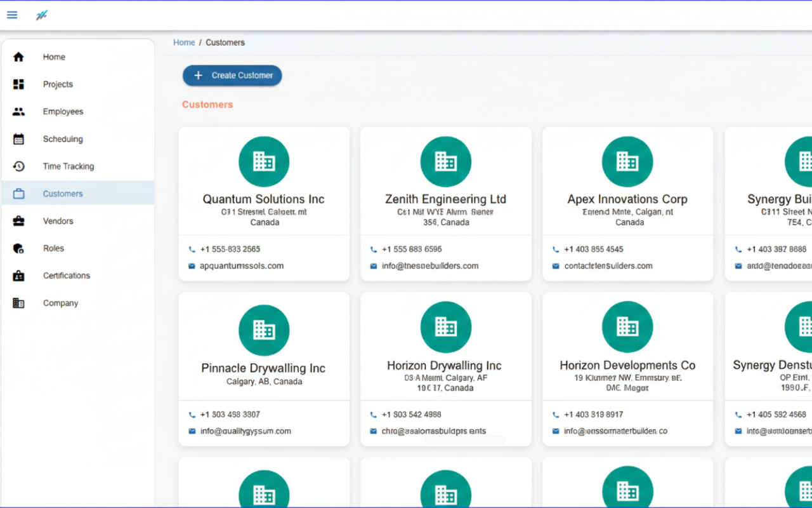812x508 pixels.
Task: Open the Customers section in sidebar
Action: (x=62, y=193)
